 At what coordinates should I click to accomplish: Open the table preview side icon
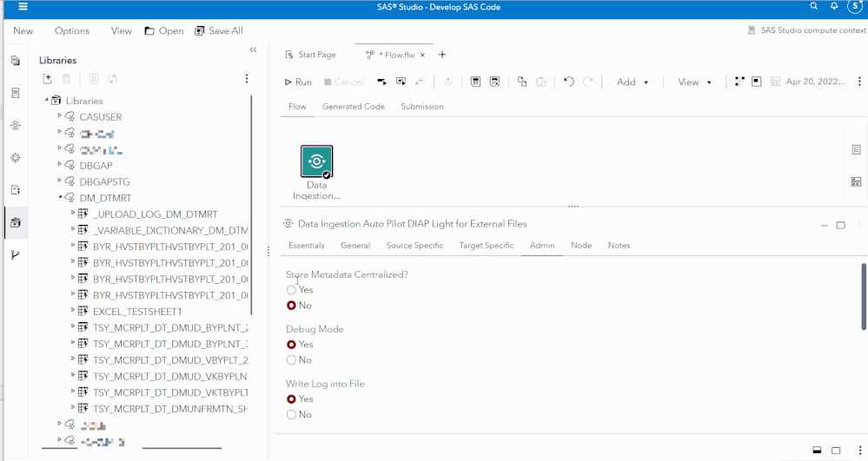pos(856,181)
